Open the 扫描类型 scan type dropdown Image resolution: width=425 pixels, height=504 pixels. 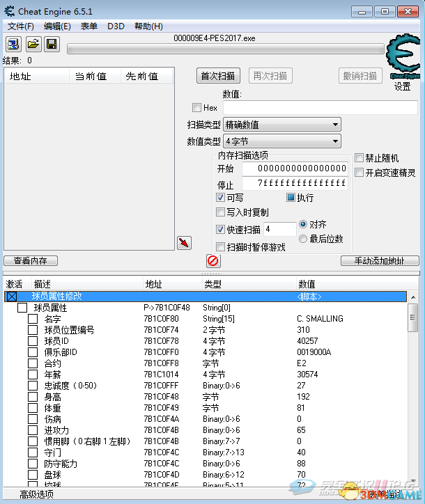tap(282, 125)
